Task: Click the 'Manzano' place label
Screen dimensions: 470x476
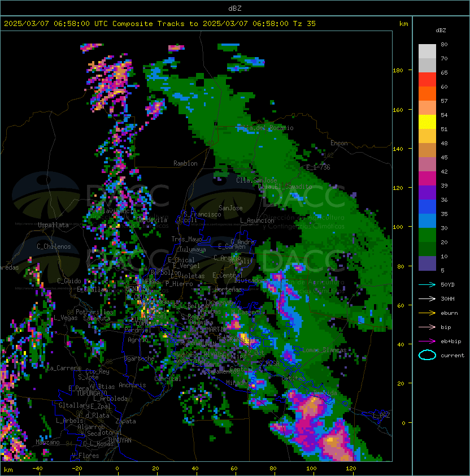Action: point(47,442)
